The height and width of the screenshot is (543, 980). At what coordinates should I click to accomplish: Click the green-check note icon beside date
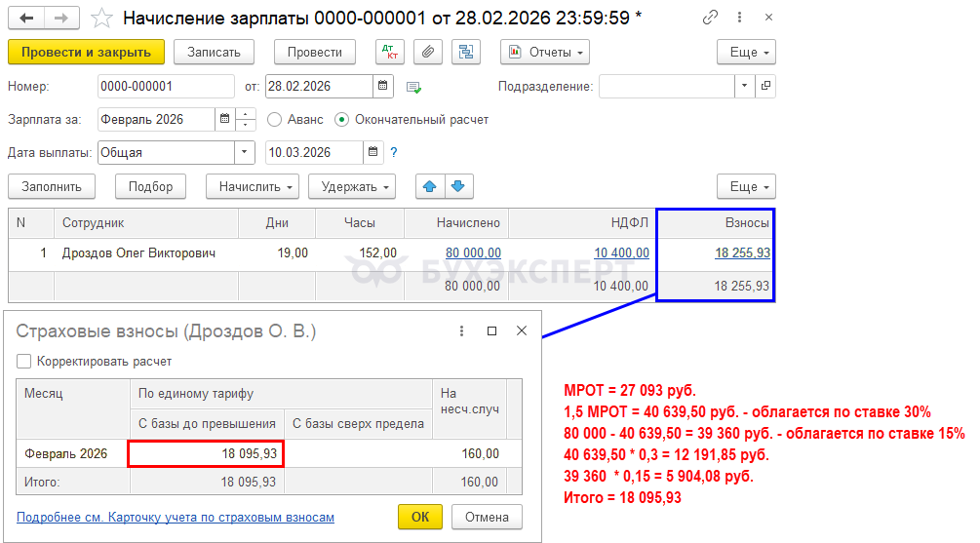pos(413,87)
